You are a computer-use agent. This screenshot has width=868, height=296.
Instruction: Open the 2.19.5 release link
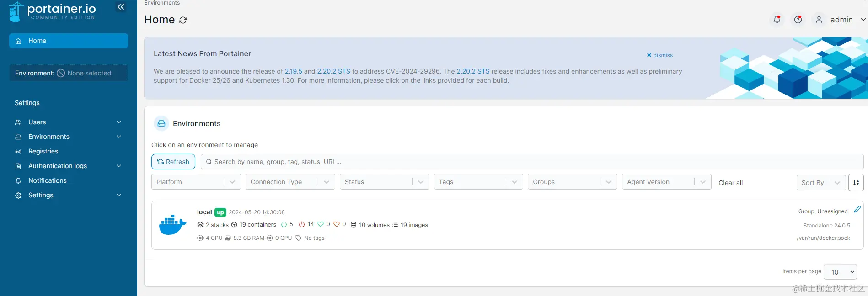click(x=294, y=71)
